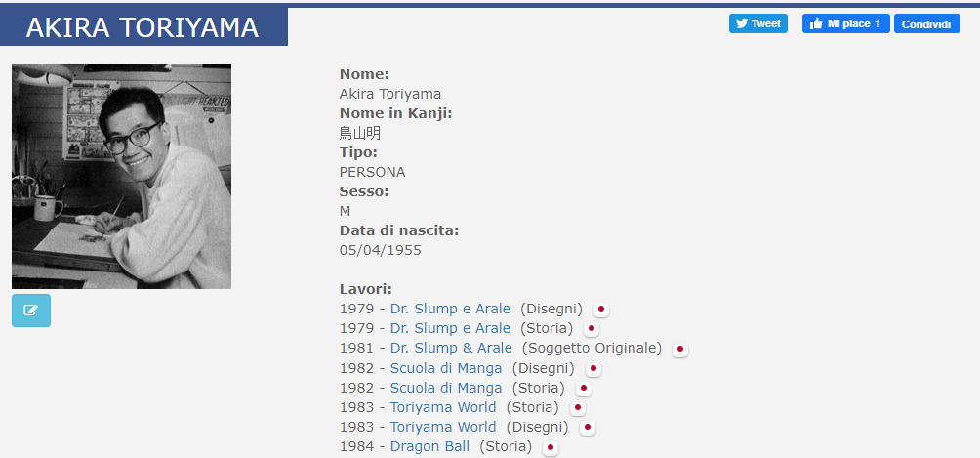Open the Dr. Slump e Arale Storia link
The image size is (980, 458).
(x=450, y=328)
